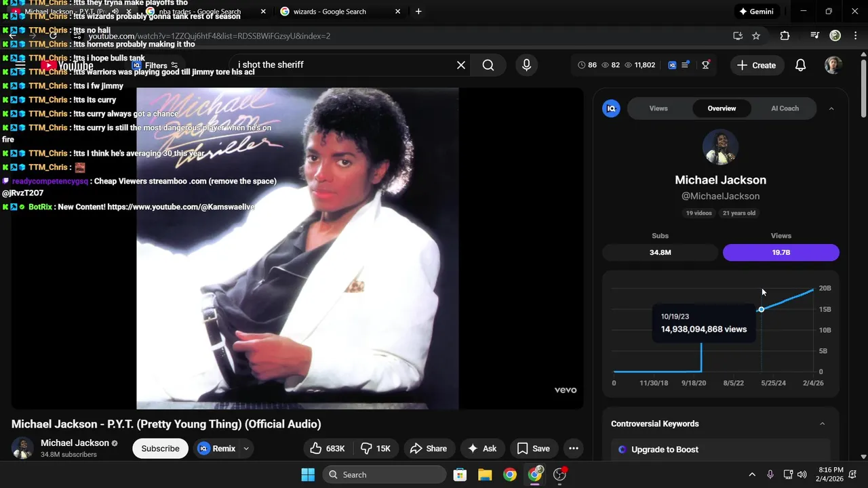Click the Create button
The width and height of the screenshot is (868, 488).
pyautogui.click(x=757, y=65)
